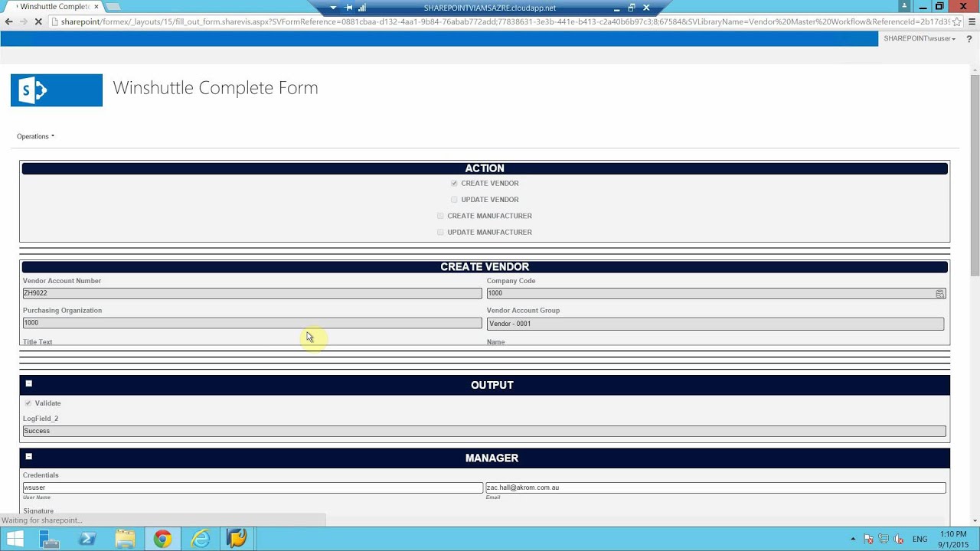Open the Chrome hamburger menu
The width and height of the screenshot is (980, 551).
[971, 21]
